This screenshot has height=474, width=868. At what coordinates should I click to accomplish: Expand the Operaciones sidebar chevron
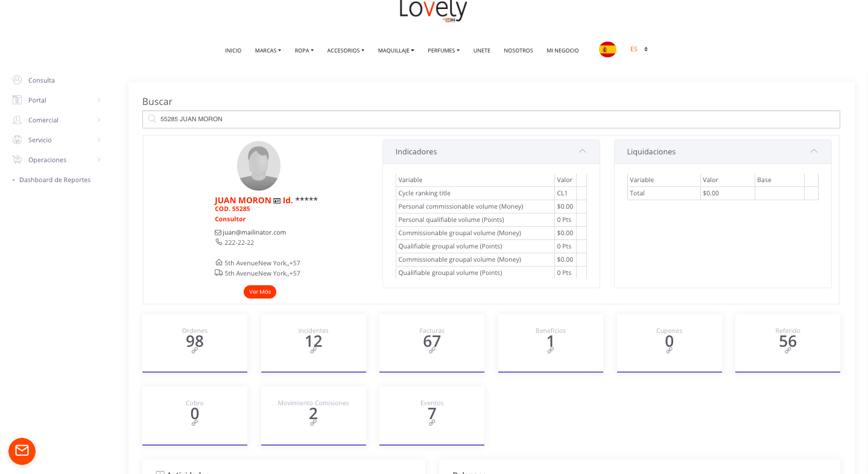coord(99,160)
